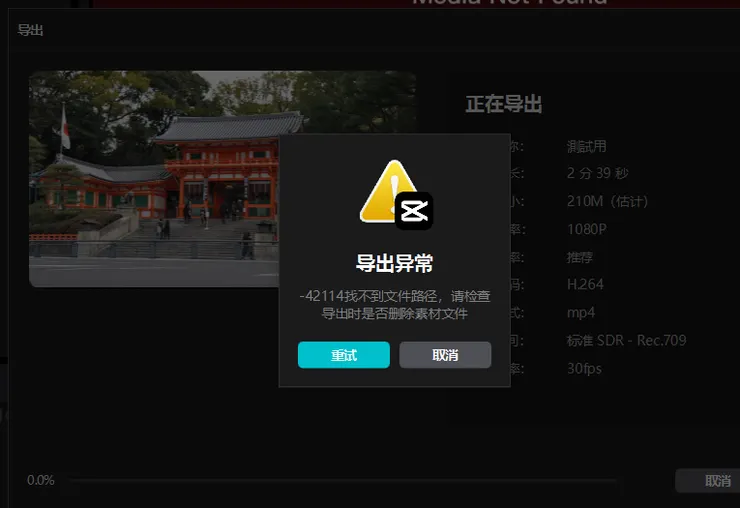Click the 1080P resolution value
This screenshot has width=740, height=508.
(x=587, y=229)
